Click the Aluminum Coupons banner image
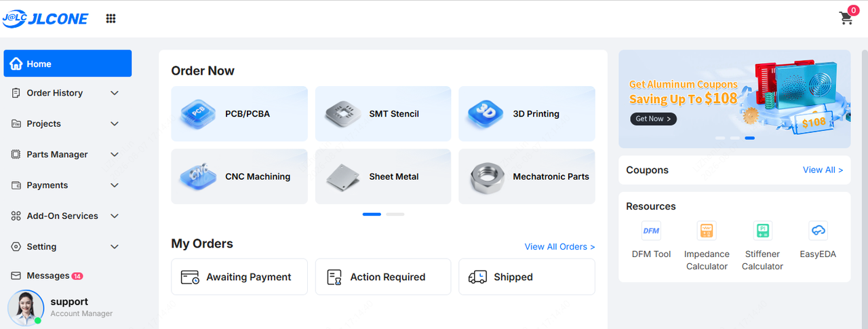 734,99
